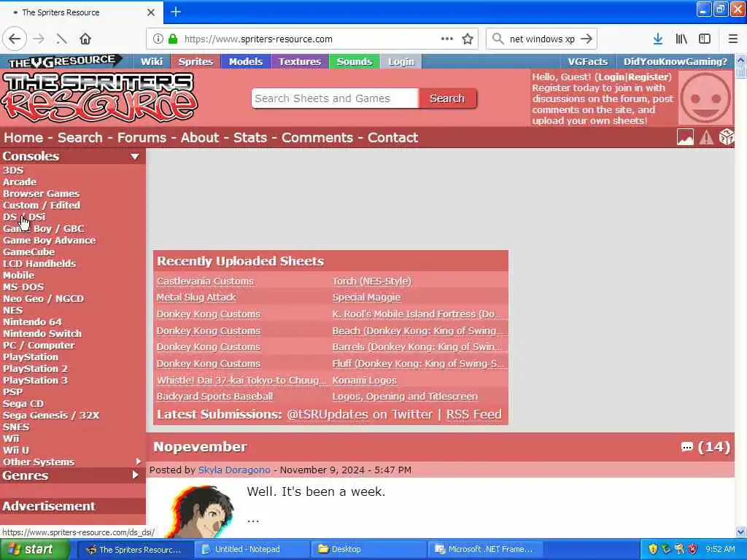Image resolution: width=747 pixels, height=560 pixels.
Task: Open the browser home page icon
Action: (85, 39)
